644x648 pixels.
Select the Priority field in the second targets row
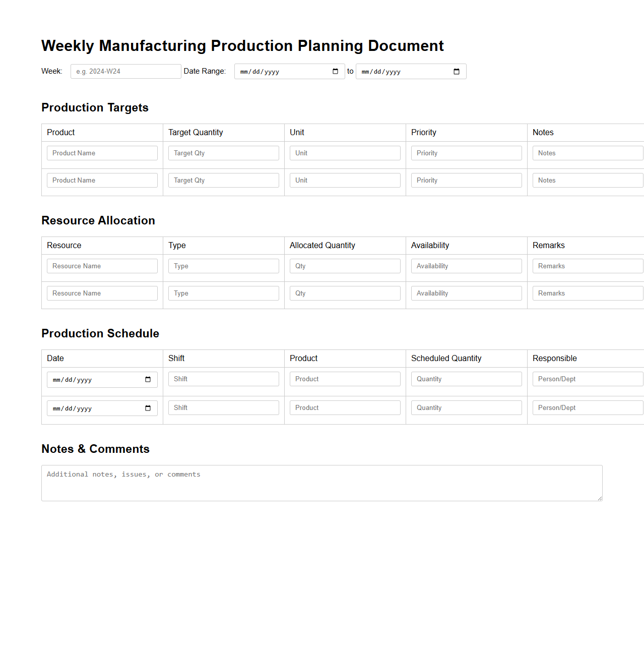466,180
